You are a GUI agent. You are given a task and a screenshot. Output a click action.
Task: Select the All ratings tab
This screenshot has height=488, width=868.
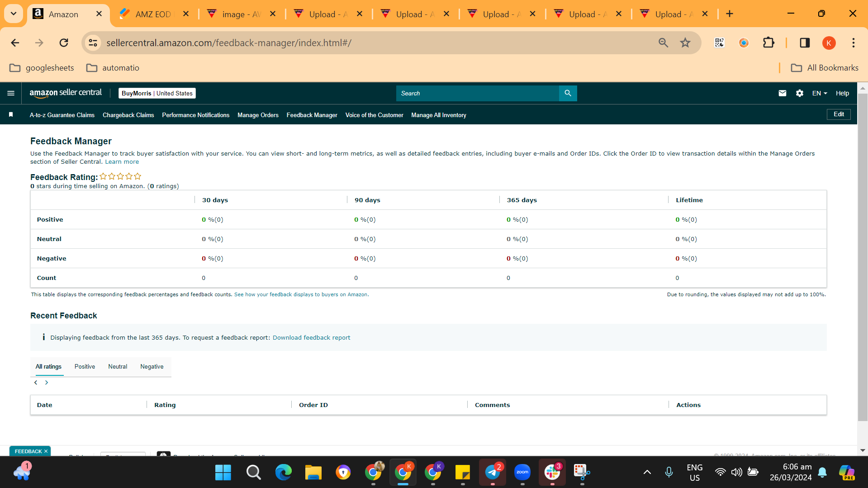48,367
